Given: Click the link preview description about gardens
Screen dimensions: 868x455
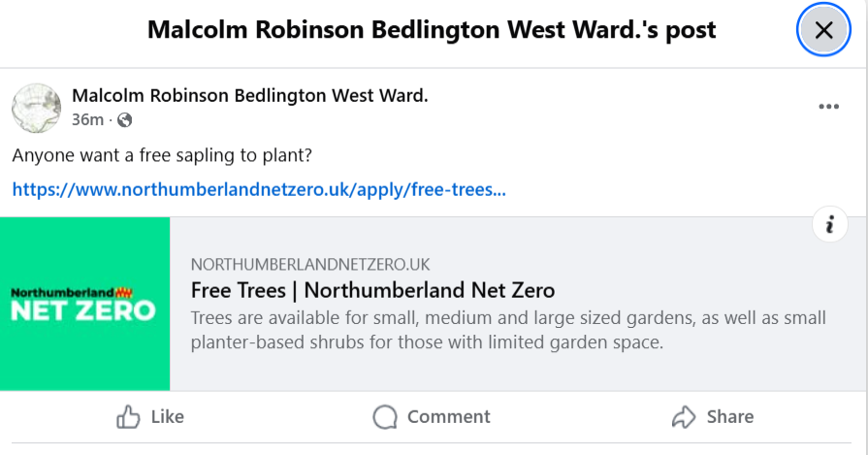Looking at the screenshot, I should (x=508, y=330).
